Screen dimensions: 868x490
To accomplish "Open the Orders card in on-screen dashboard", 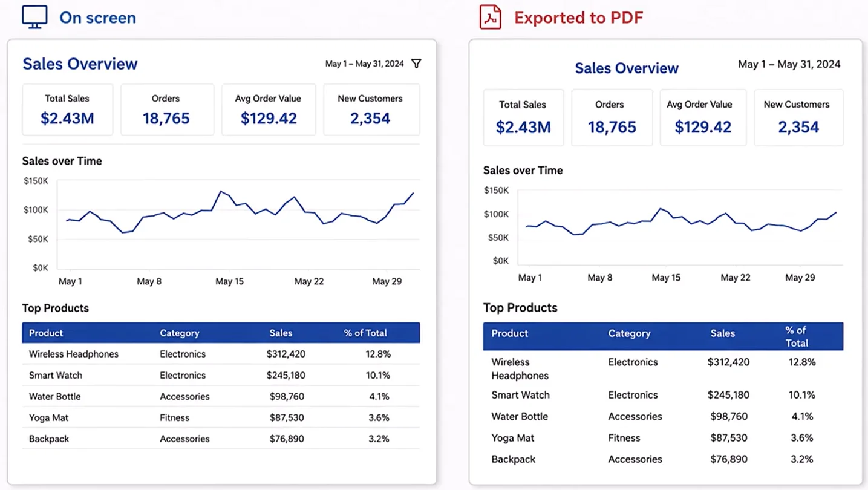I will [167, 109].
